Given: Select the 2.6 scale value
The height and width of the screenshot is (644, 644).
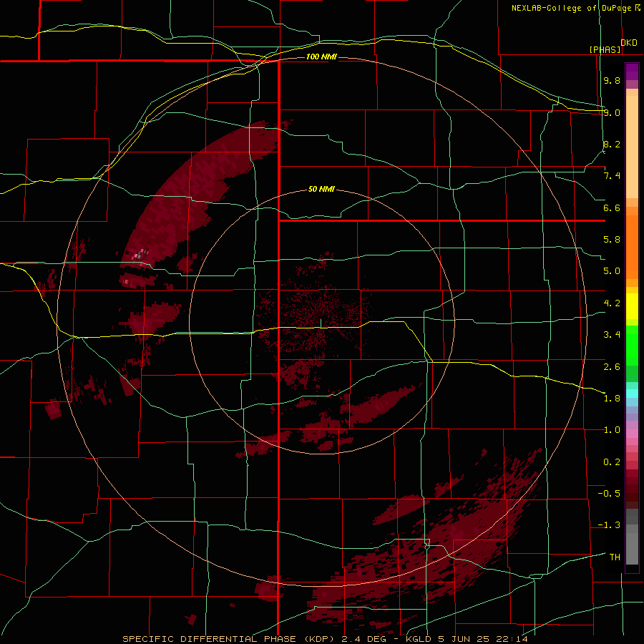Looking at the screenshot, I should 612,366.
